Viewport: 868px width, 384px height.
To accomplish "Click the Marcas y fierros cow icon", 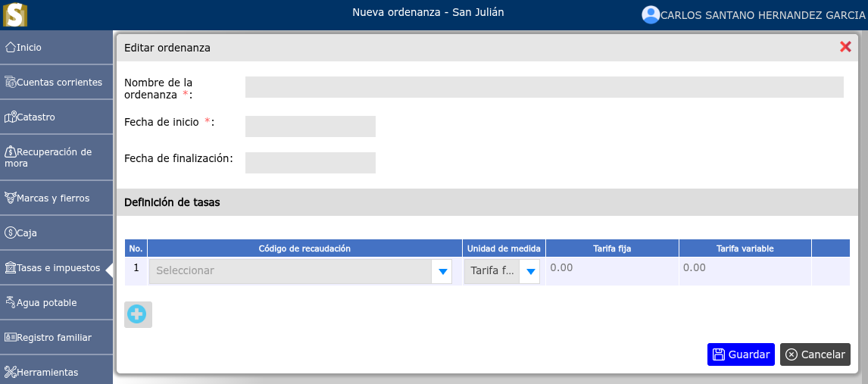I will coord(10,198).
